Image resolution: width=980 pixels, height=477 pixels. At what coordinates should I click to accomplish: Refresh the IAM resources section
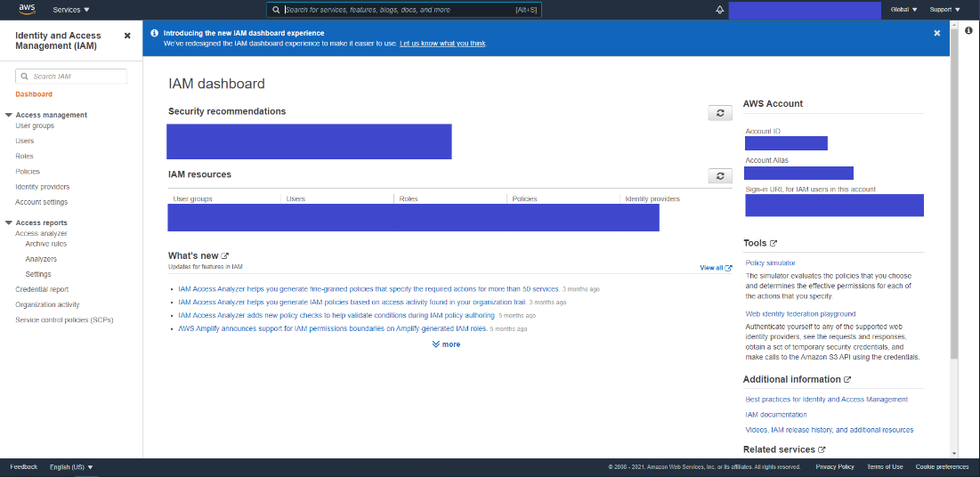point(720,176)
